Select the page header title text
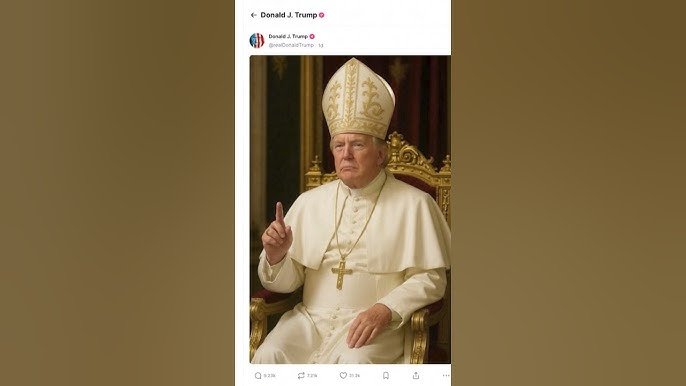 [289, 15]
